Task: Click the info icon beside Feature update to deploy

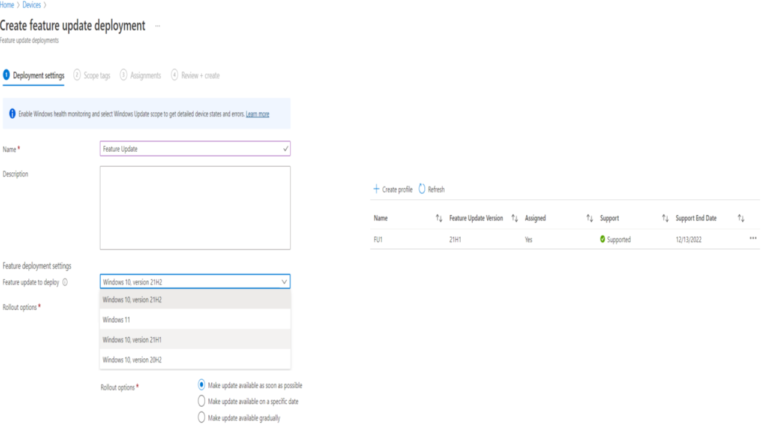Action: pos(65,282)
